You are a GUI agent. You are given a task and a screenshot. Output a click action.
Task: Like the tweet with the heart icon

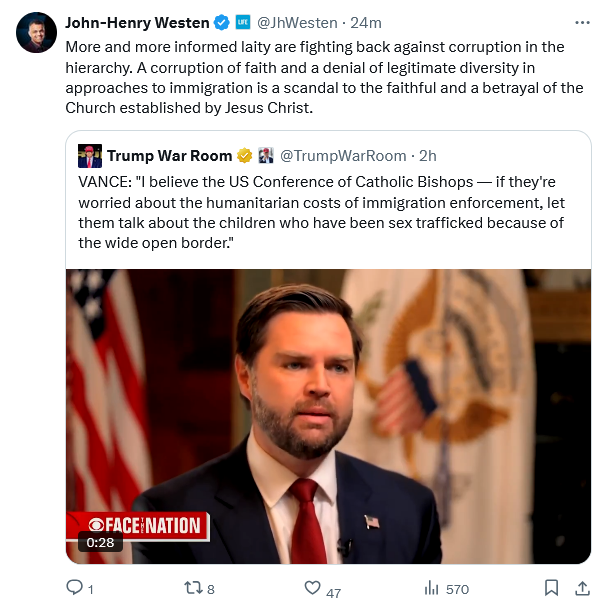click(x=312, y=588)
